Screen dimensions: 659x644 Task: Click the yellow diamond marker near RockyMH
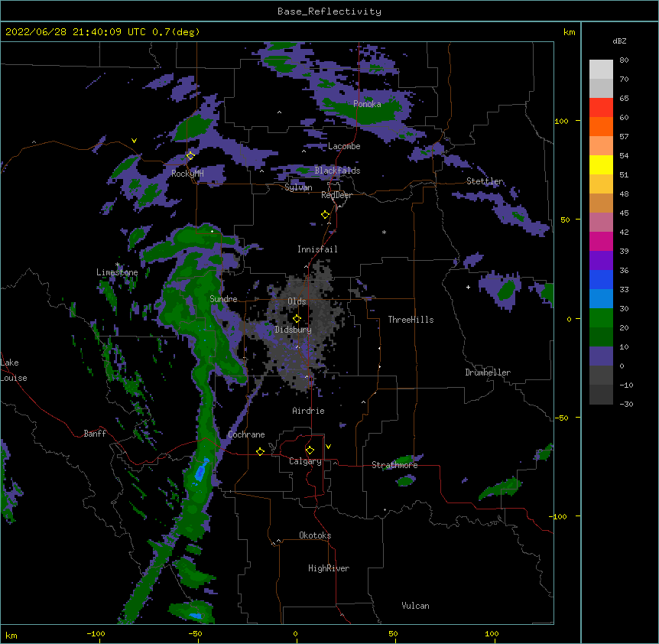[190, 155]
